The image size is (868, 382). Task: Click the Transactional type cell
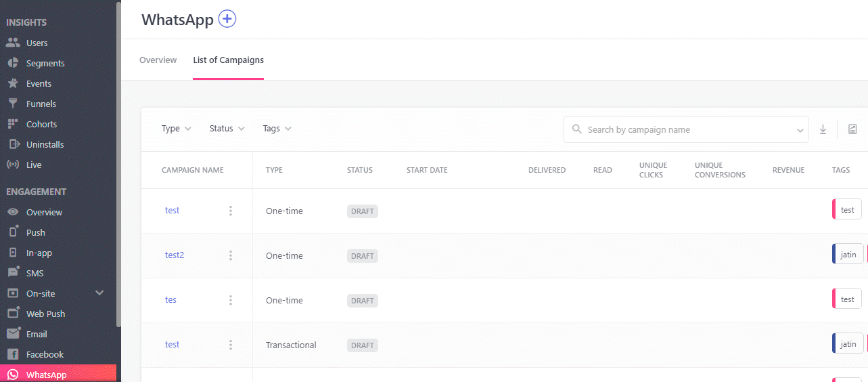291,345
